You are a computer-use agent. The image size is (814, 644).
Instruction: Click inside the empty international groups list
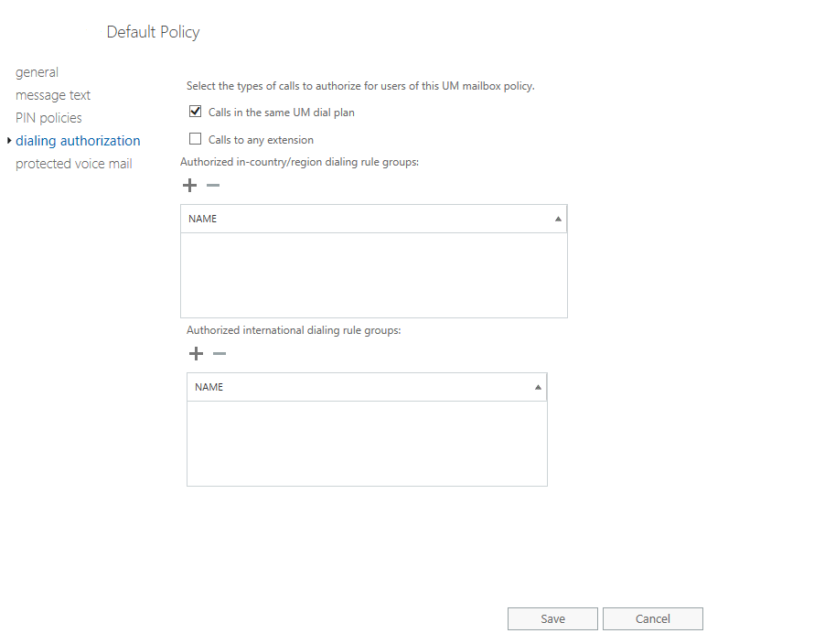point(366,443)
